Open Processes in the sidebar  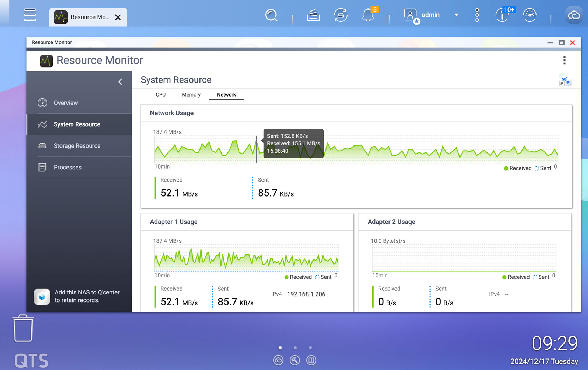(x=79, y=167)
